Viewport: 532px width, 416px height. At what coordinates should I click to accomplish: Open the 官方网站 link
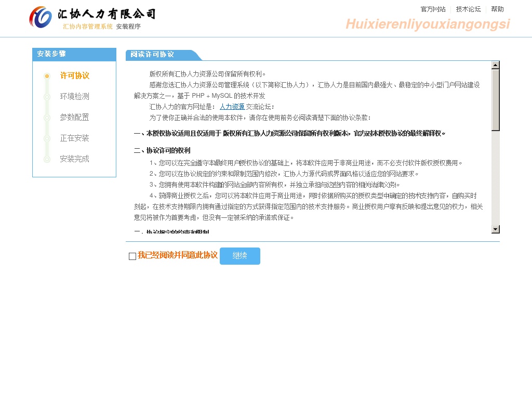433,9
